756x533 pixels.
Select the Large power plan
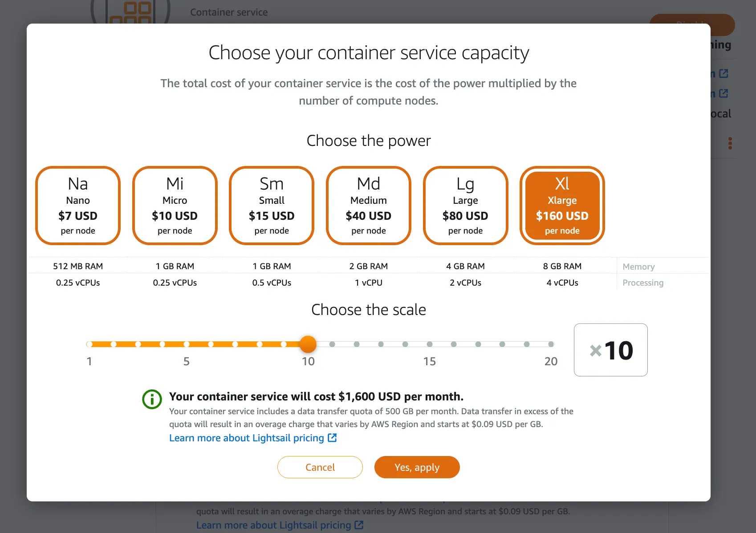pyautogui.click(x=465, y=206)
